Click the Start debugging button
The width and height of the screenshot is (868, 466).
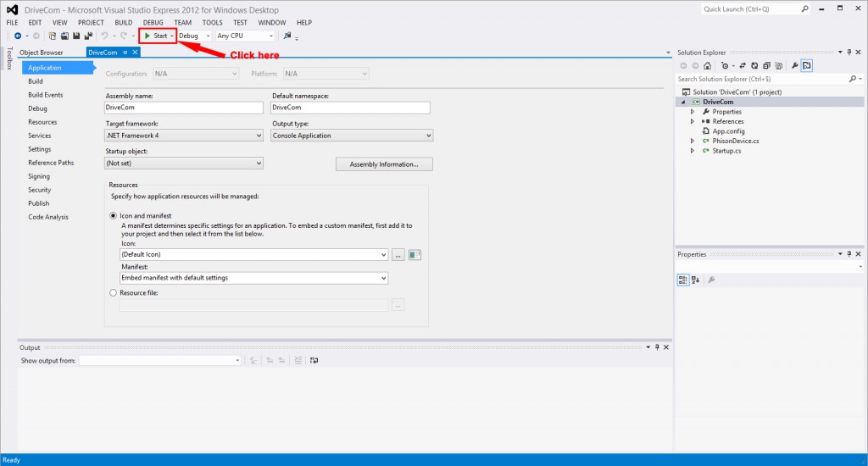pyautogui.click(x=157, y=36)
